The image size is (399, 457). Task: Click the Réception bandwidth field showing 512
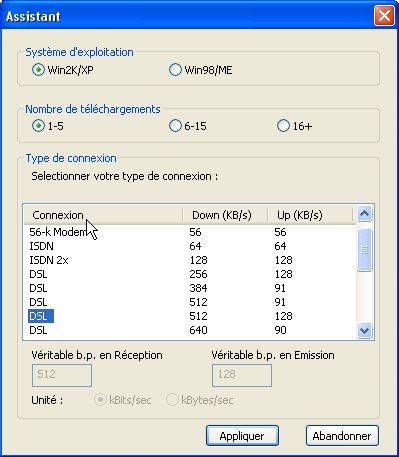pos(62,375)
